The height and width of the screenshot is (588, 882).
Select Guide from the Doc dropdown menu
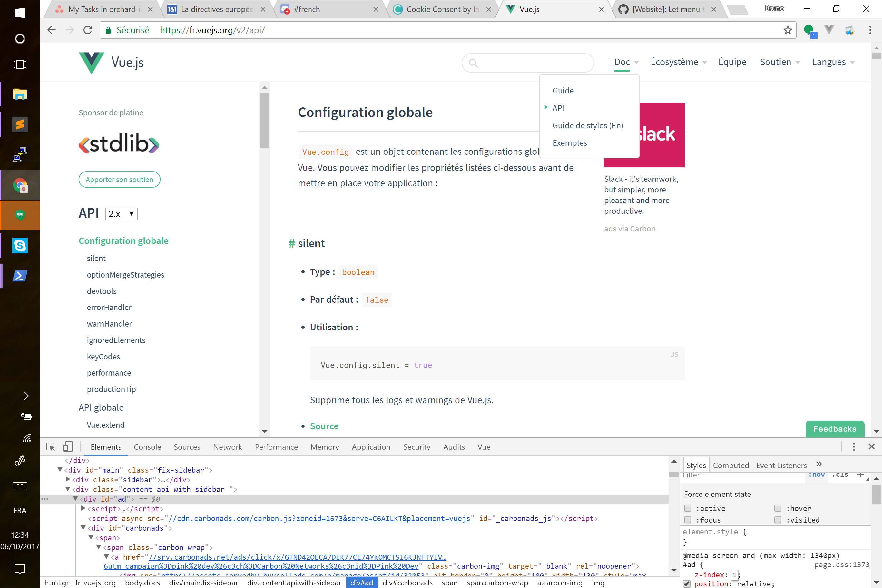pyautogui.click(x=563, y=91)
